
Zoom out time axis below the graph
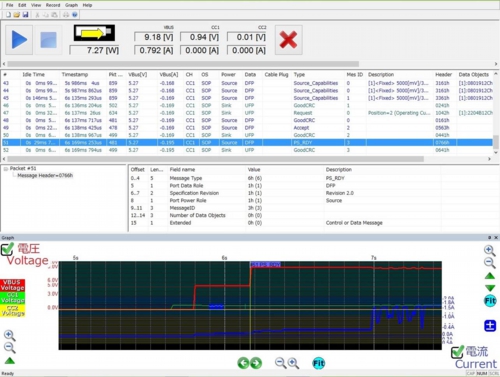pyautogui.click(x=281, y=363)
